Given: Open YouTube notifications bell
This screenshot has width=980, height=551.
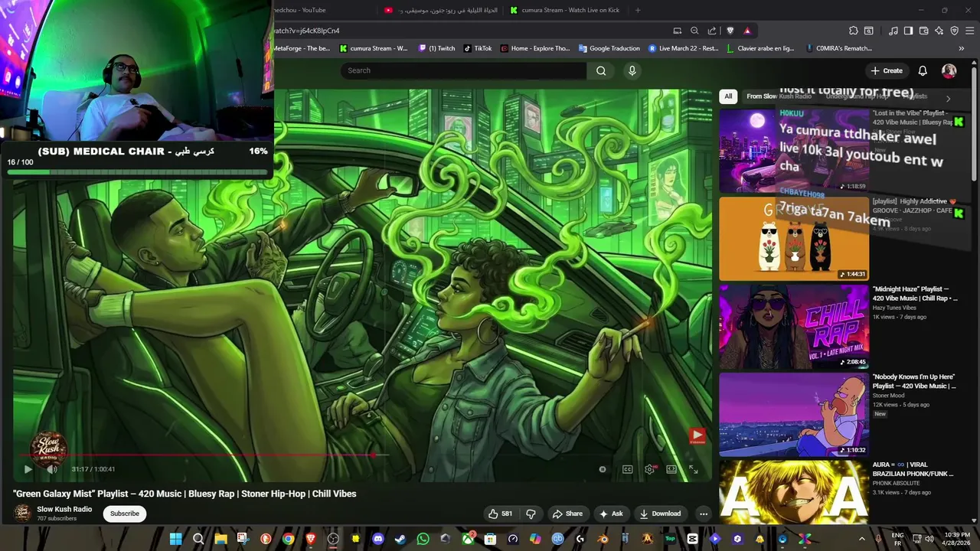Looking at the screenshot, I should [x=923, y=70].
